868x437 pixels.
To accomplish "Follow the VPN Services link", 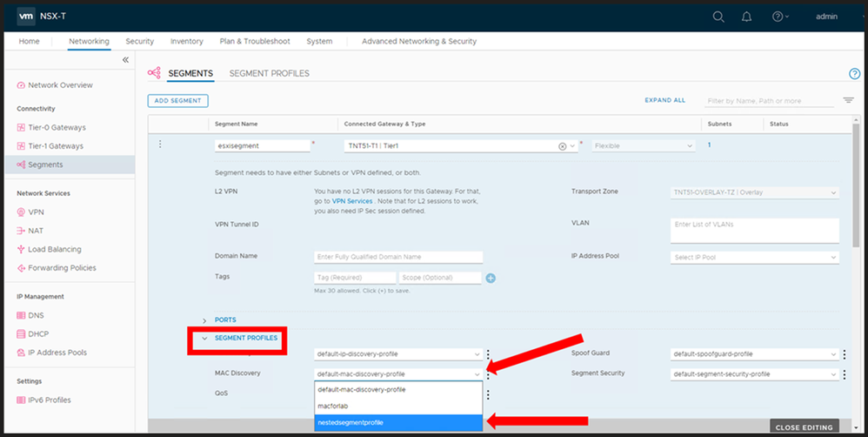I will (352, 201).
